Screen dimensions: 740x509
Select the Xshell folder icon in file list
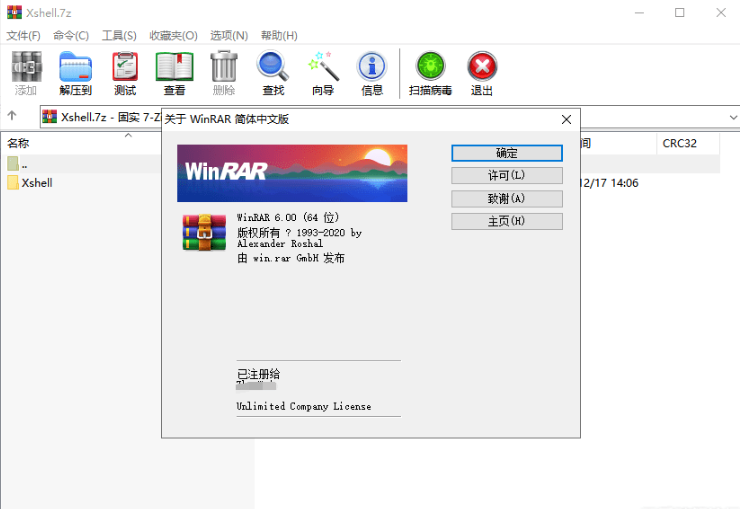(13, 183)
